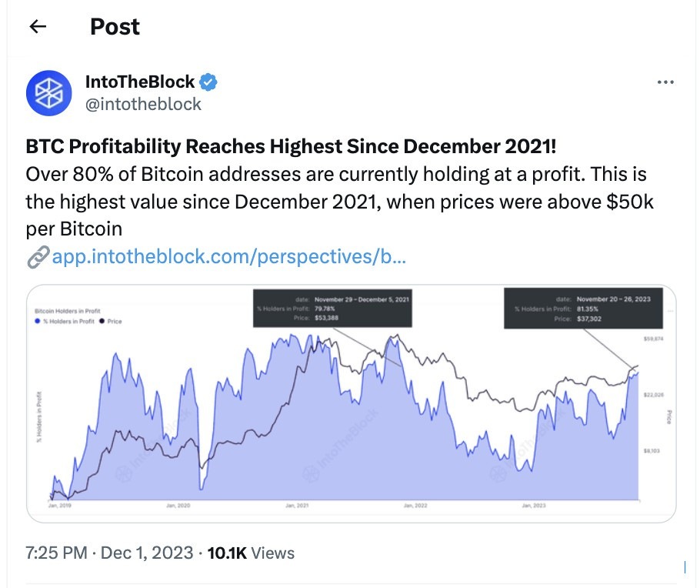Image resolution: width=700 pixels, height=588 pixels.
Task: Select the blue dot in the chart legend
Action: pos(37,320)
